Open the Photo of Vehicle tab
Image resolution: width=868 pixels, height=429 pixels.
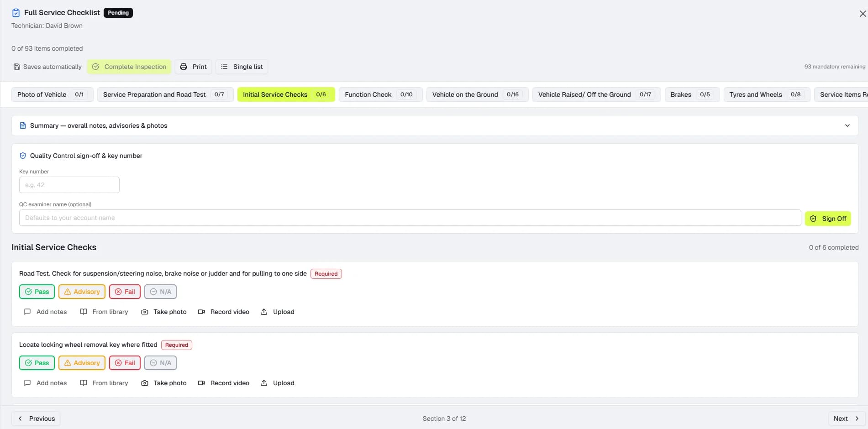coord(53,94)
